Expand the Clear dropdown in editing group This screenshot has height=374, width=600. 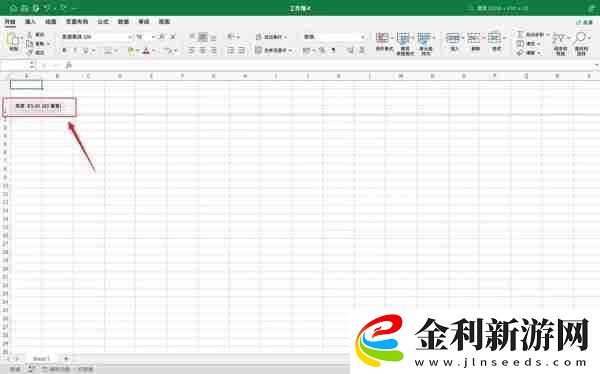tap(538, 52)
